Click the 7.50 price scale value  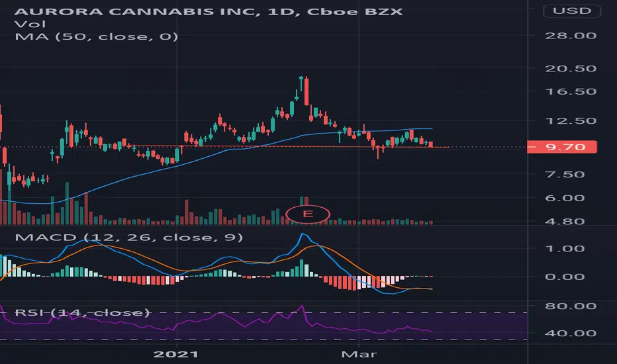coord(565,174)
